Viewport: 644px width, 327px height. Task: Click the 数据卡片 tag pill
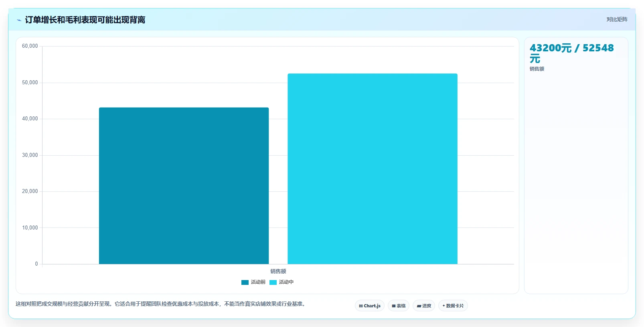[x=453, y=306]
